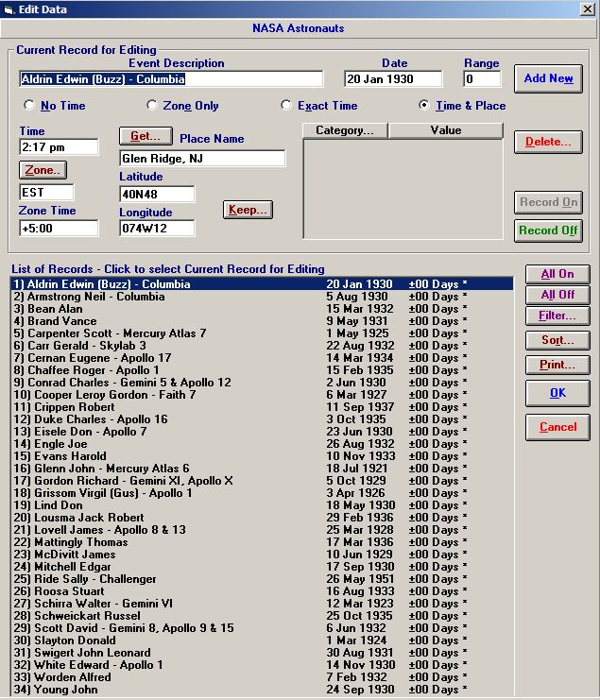Open the Zone.. selection button
The height and width of the screenshot is (700, 600).
point(42,170)
